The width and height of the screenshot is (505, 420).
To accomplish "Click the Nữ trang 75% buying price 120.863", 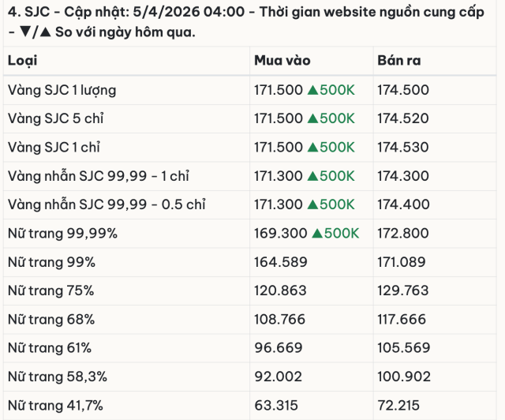I will pos(280,291).
